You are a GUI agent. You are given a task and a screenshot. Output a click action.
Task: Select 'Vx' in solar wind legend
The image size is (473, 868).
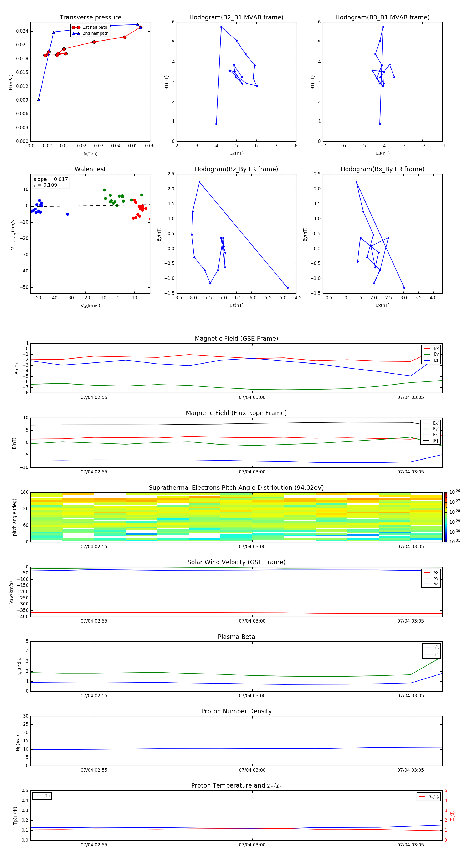[431, 572]
